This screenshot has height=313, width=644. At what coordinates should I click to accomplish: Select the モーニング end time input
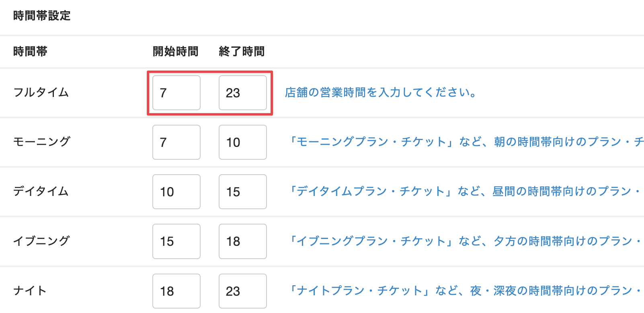[242, 142]
